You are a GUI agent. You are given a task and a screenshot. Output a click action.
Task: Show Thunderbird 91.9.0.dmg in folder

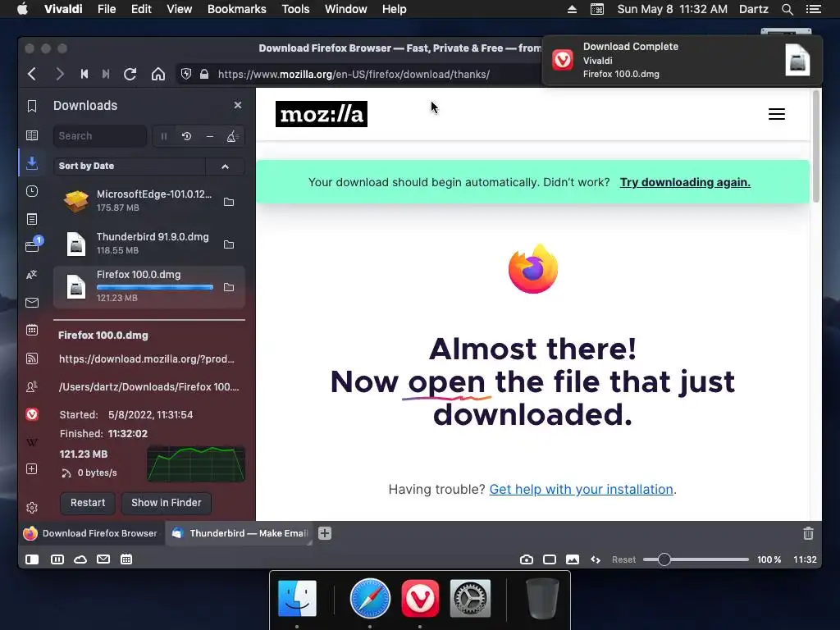tap(229, 244)
